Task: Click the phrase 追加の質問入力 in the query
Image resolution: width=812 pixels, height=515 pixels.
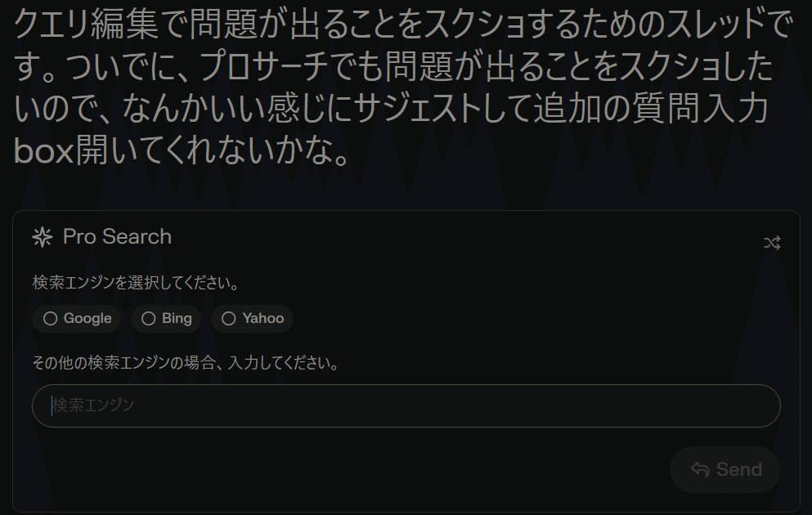Action: click(x=650, y=110)
